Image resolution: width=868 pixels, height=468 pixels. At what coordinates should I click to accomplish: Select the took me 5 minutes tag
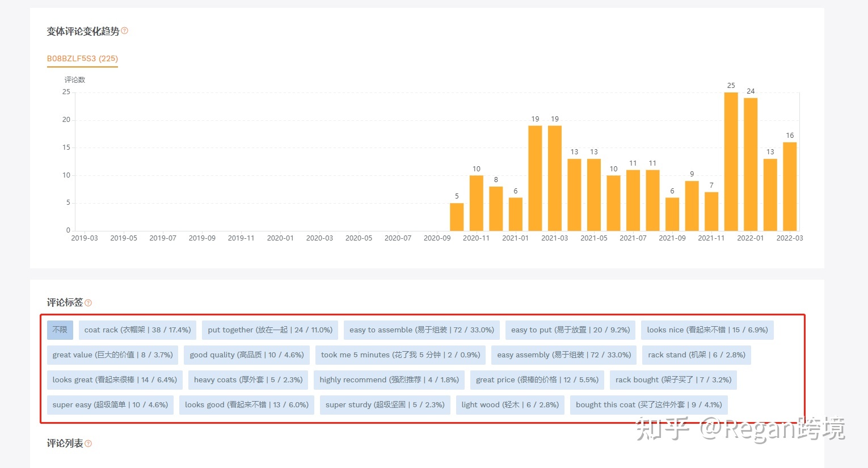click(401, 355)
